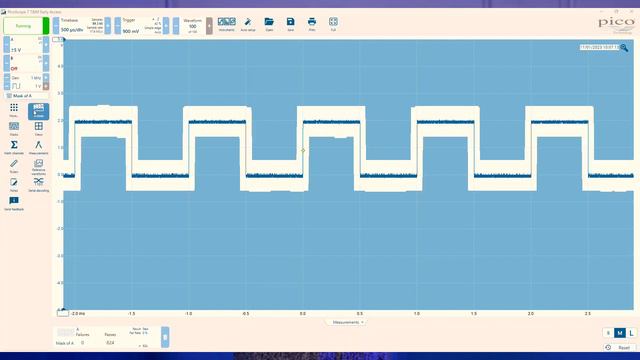The image size is (640, 360).
Task: Open the Views layout tool
Action: point(38,129)
